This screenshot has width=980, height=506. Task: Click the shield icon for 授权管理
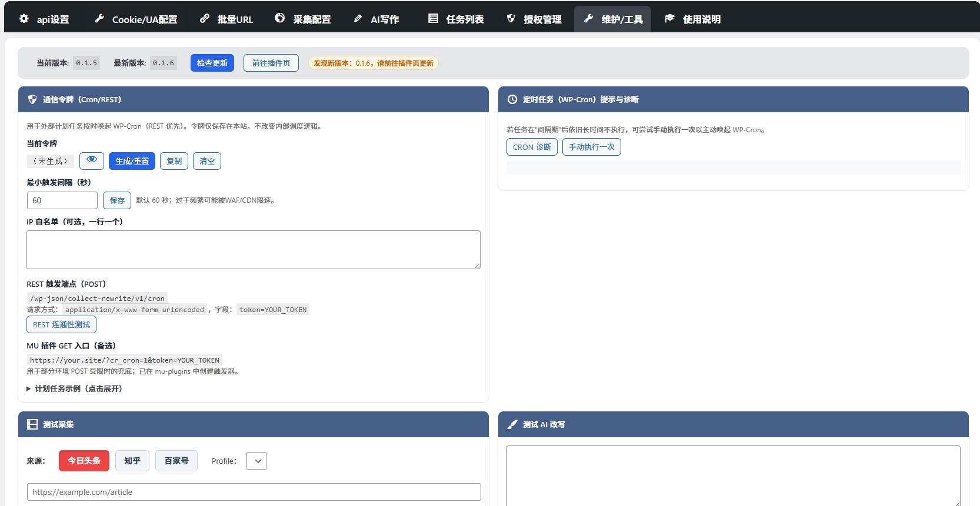click(511, 19)
